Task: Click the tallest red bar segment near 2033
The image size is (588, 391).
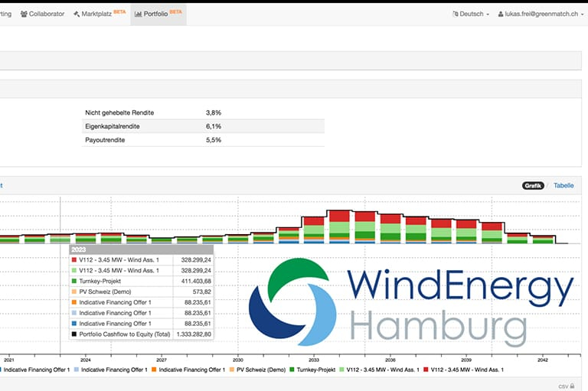Action: click(x=338, y=216)
